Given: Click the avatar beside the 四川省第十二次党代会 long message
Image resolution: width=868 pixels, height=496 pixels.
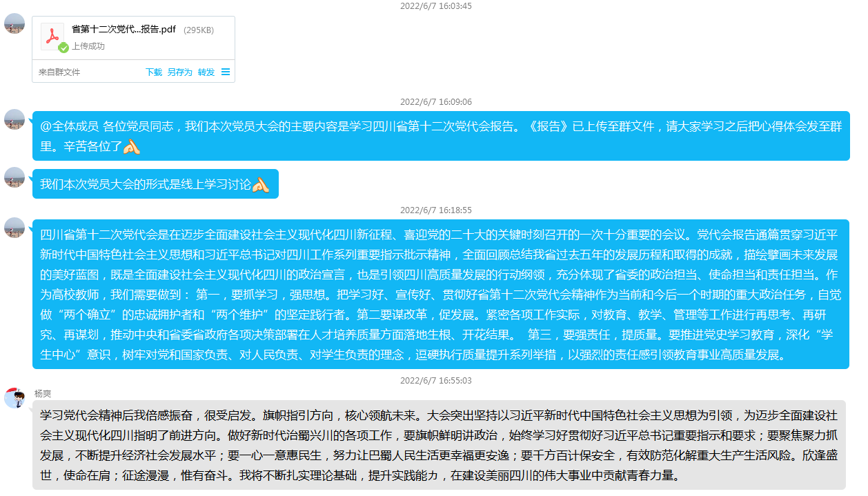Looking at the screenshot, I should (x=14, y=228).
